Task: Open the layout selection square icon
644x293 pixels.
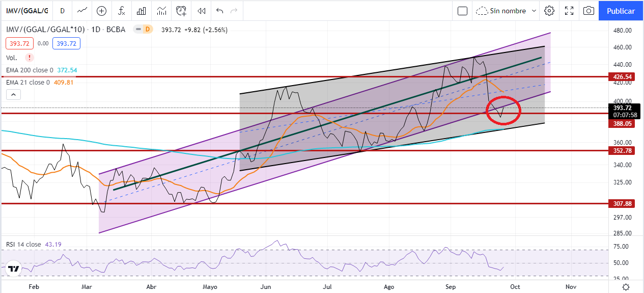Action: (462, 11)
